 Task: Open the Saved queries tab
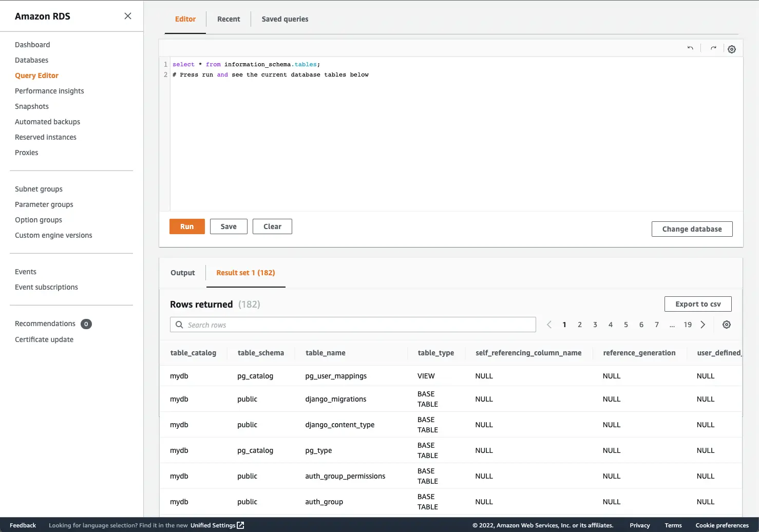click(285, 19)
